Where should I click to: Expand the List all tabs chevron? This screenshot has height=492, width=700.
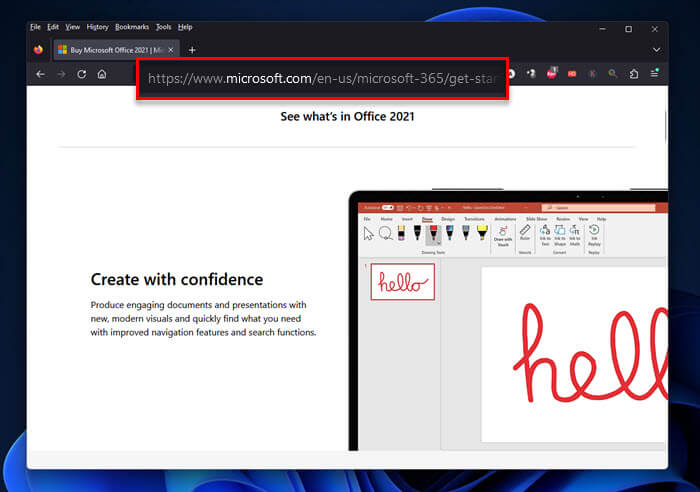click(x=656, y=50)
